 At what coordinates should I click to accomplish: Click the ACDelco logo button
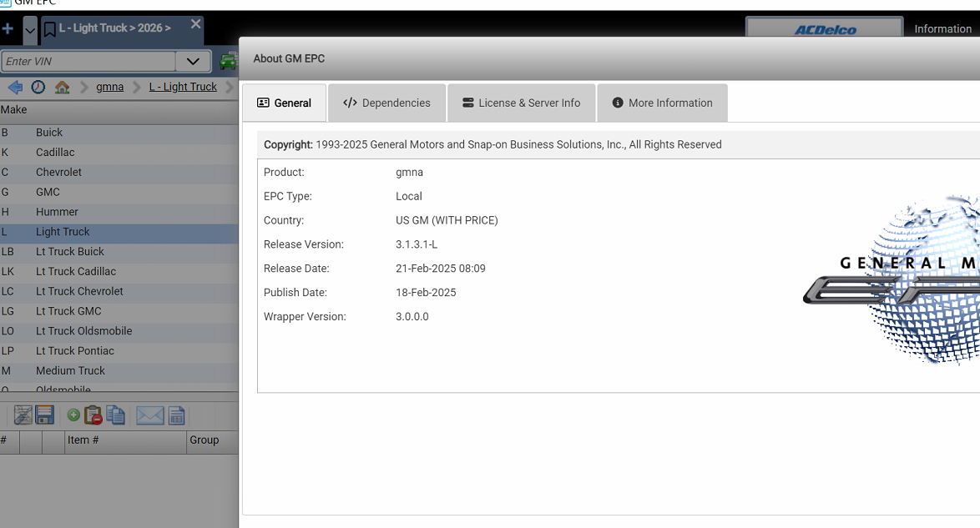pos(825,28)
